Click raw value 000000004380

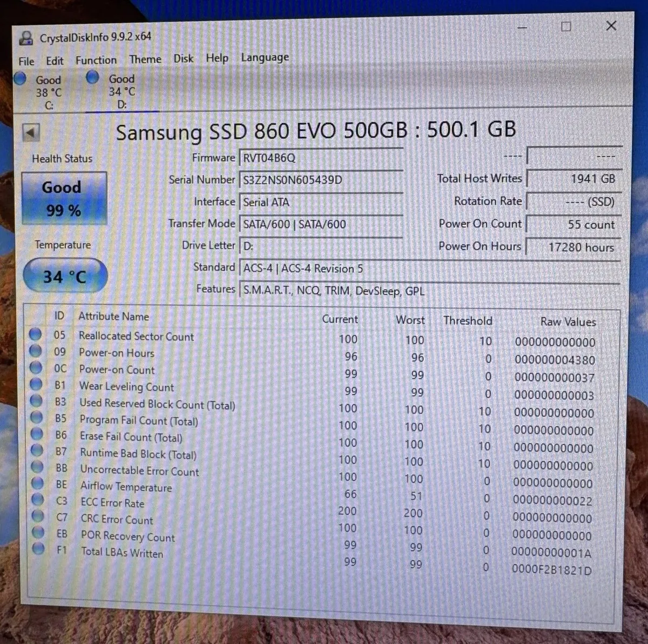click(555, 360)
